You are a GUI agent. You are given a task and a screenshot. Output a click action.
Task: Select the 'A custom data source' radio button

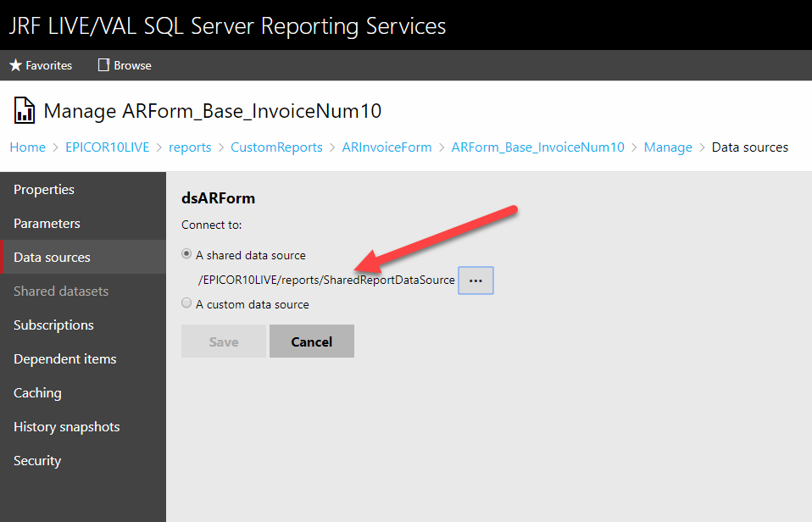[186, 303]
